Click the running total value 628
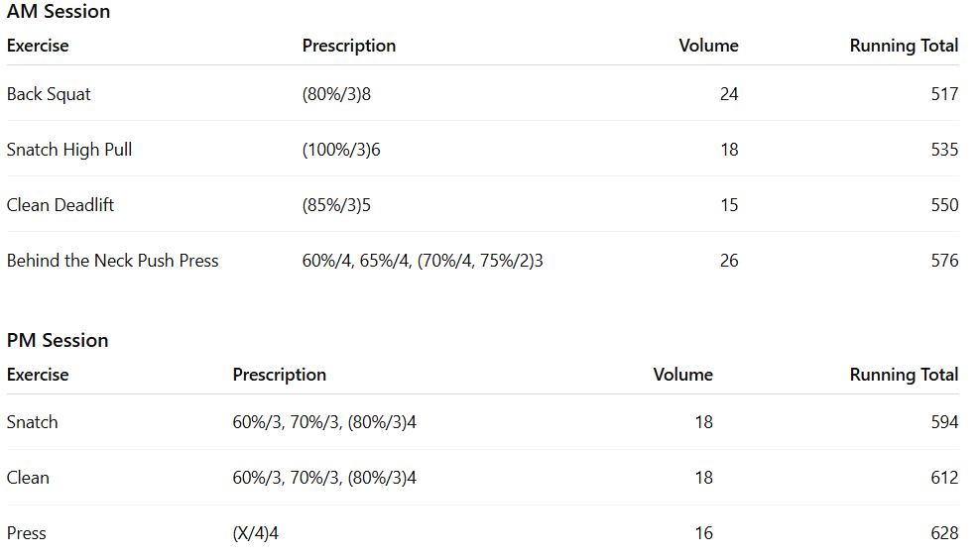The width and height of the screenshot is (980, 558). 944,533
